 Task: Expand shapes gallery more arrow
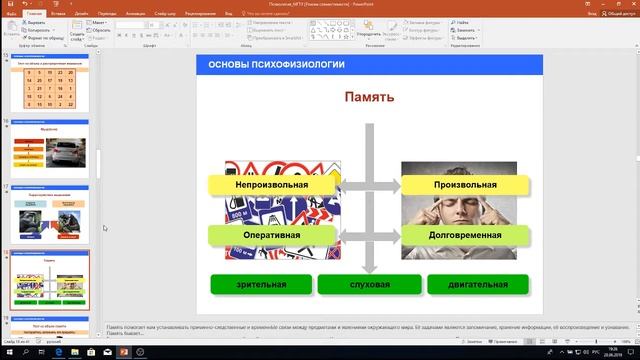[352, 37]
